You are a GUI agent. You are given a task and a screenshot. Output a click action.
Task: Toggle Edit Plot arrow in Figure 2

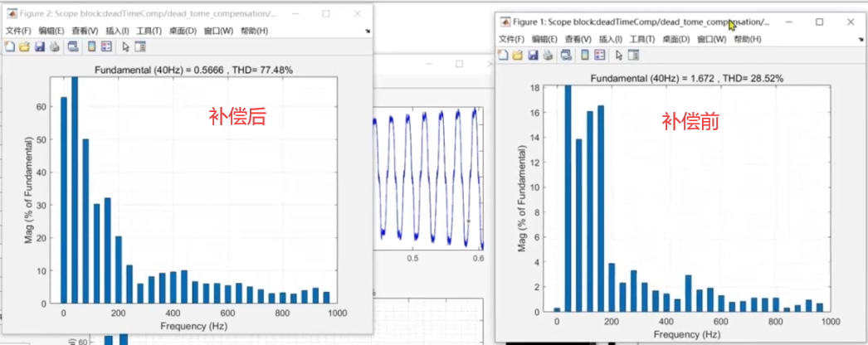(x=125, y=47)
